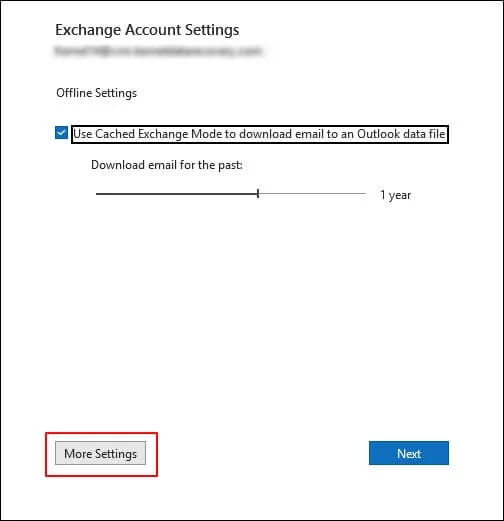Click the word 'Outlook data file' in option
This screenshot has width=504, height=521.
tap(401, 134)
